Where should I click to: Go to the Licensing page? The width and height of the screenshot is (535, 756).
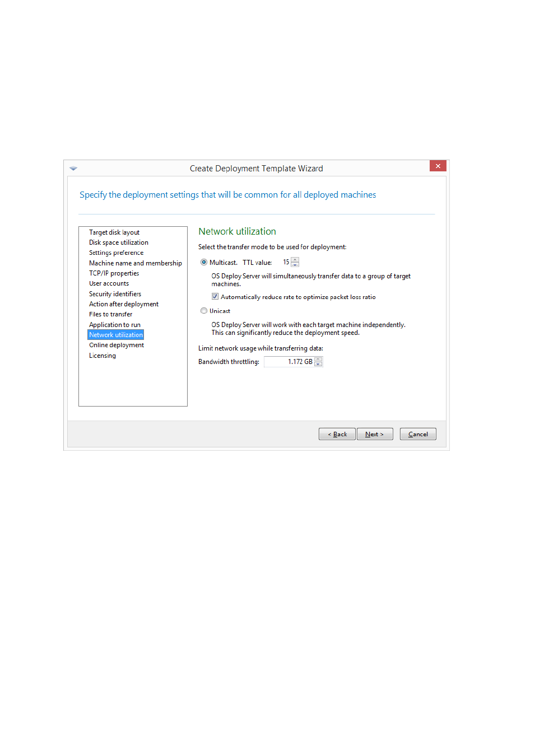[103, 356]
